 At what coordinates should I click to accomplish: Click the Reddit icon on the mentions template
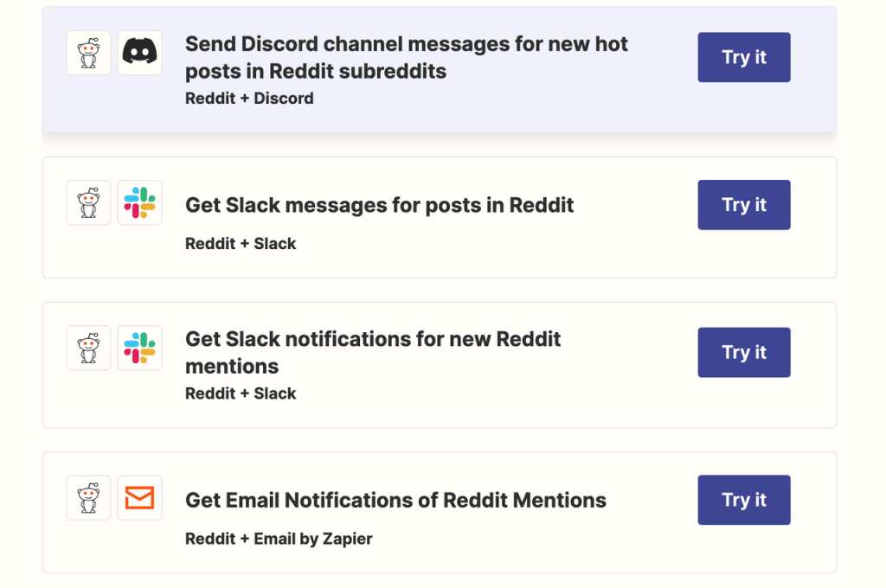click(x=88, y=348)
